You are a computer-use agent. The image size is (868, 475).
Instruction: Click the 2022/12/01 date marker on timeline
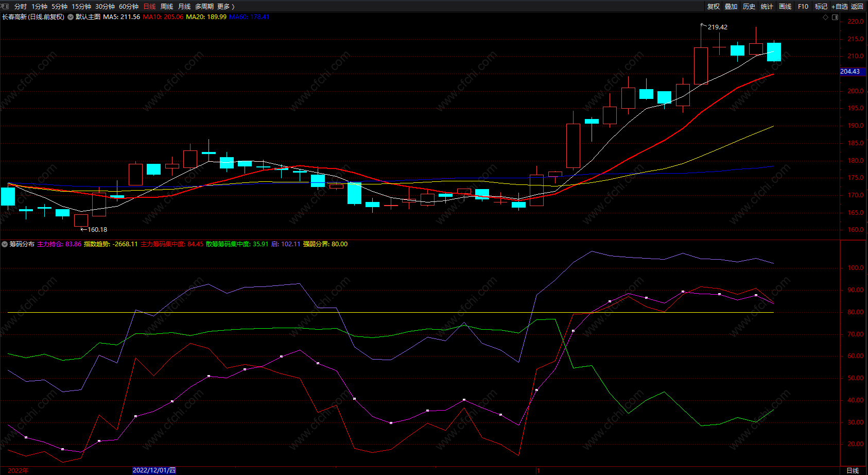(x=154, y=470)
